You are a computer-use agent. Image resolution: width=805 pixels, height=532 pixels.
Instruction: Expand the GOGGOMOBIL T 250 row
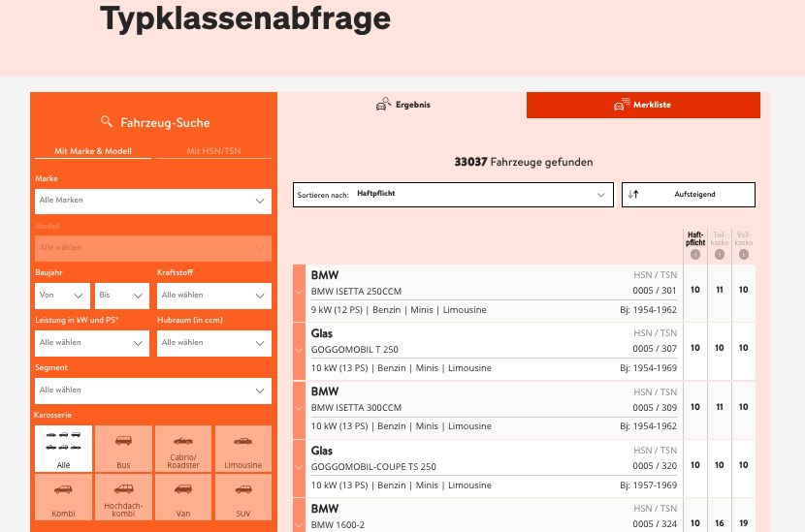(299, 351)
